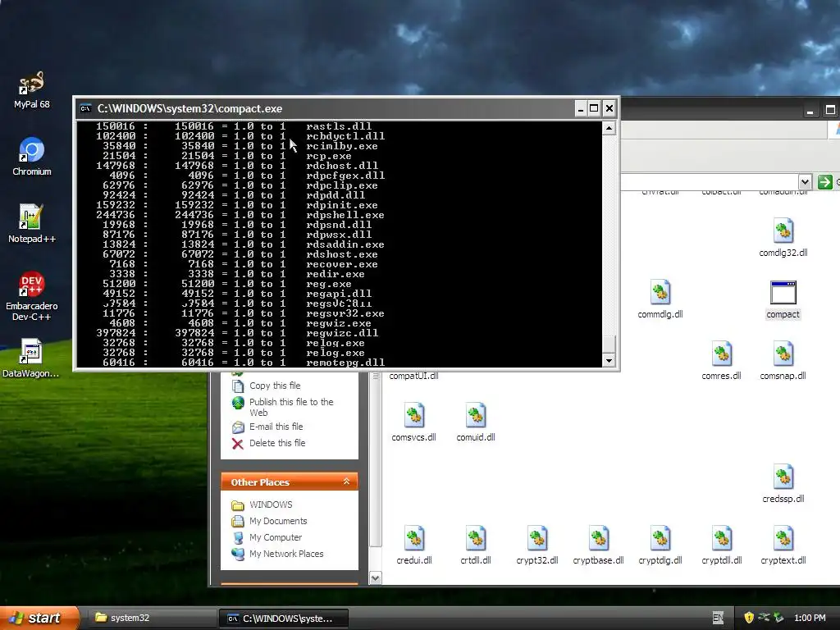The height and width of the screenshot is (630, 840).
Task: Select the cryptdlg.dll file icon
Action: pyautogui.click(x=660, y=546)
